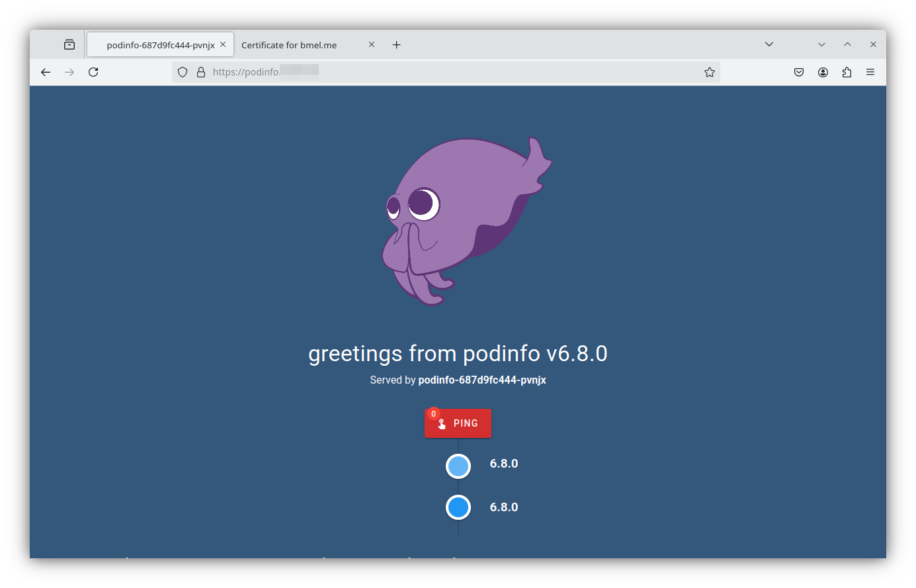
Task: Select the light blue 6.8.0 timeline dot
Action: (458, 466)
